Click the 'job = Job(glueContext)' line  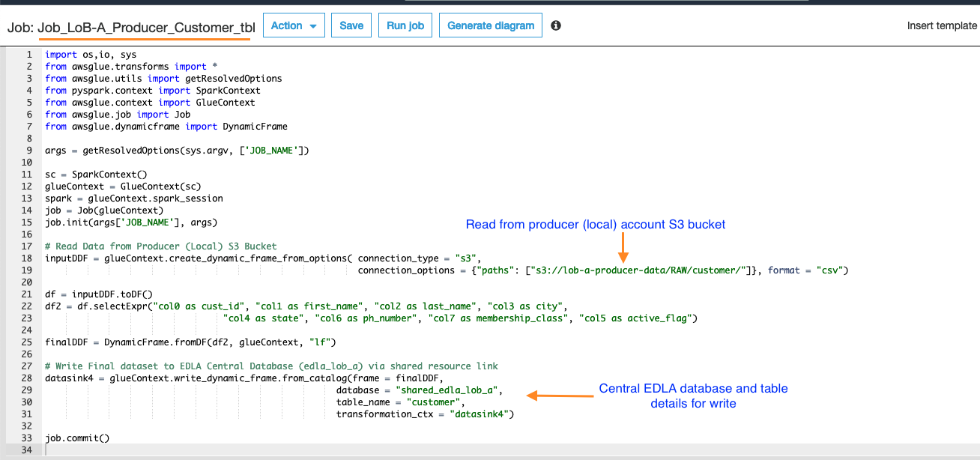(x=104, y=211)
